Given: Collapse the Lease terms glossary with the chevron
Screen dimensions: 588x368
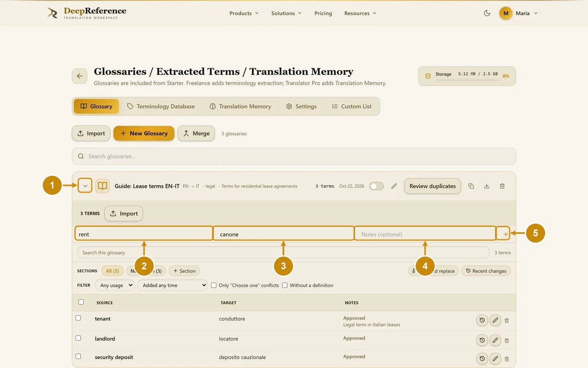Looking at the screenshot, I should [x=85, y=186].
